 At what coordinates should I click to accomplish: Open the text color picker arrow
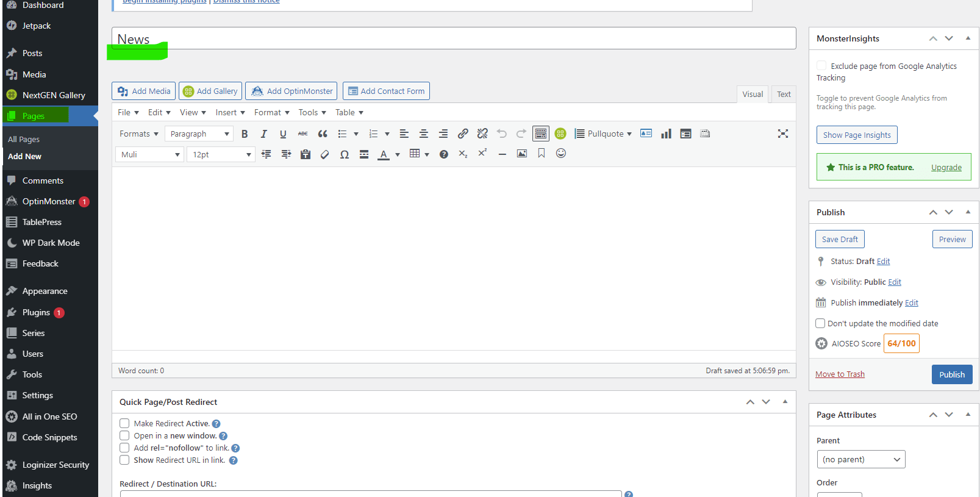pyautogui.click(x=398, y=155)
